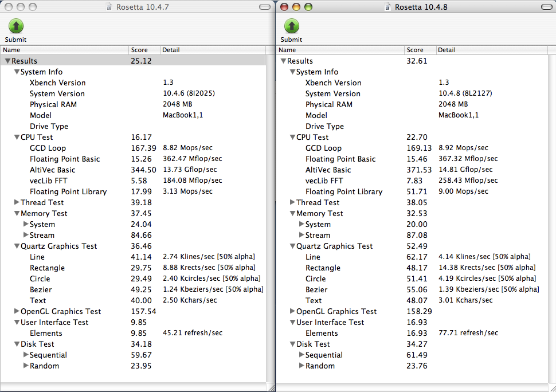Select Floating Point Basic row in 10.4.7

[133, 159]
